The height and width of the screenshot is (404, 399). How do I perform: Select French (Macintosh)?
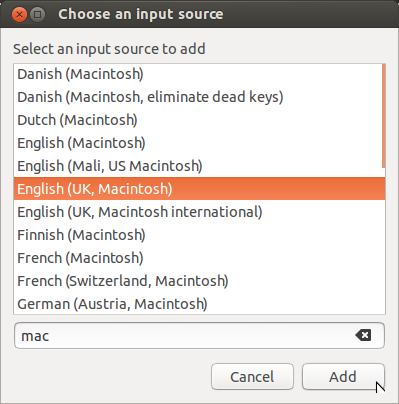199,258
